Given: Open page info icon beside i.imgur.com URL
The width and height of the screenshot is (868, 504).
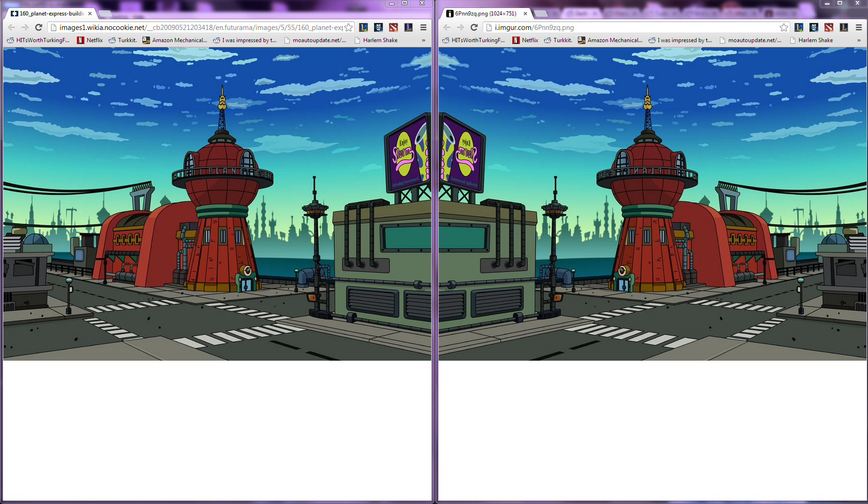Looking at the screenshot, I should click(x=489, y=28).
